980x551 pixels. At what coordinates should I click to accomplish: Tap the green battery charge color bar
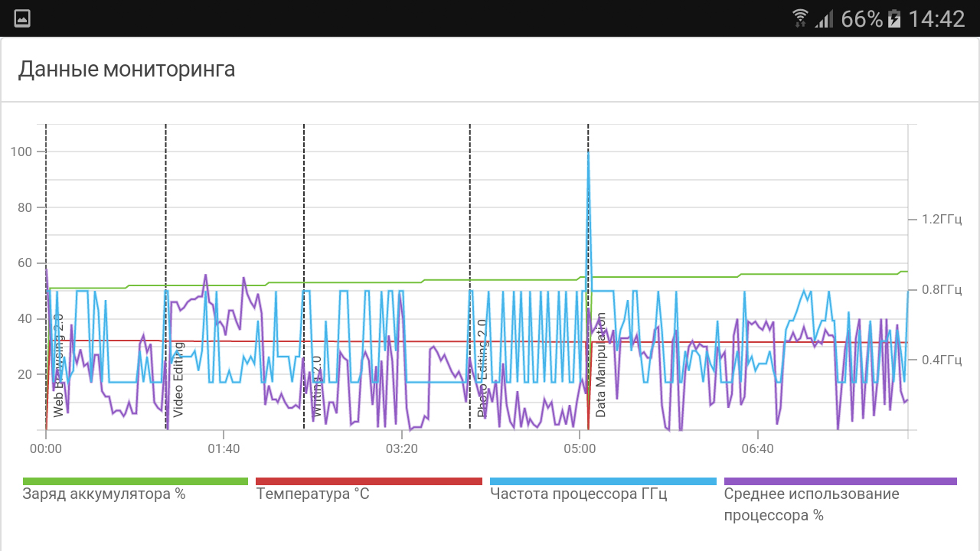click(136, 481)
